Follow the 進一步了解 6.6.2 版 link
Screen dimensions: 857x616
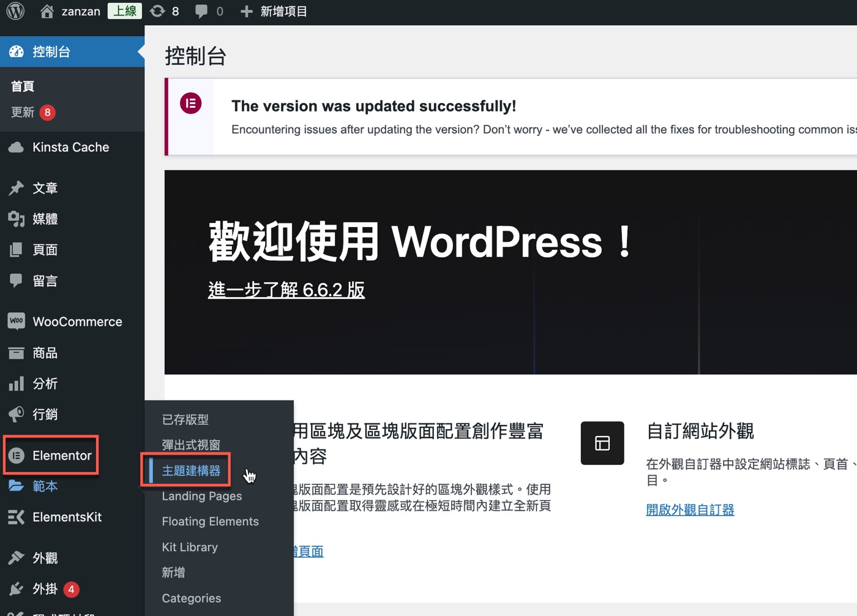286,290
